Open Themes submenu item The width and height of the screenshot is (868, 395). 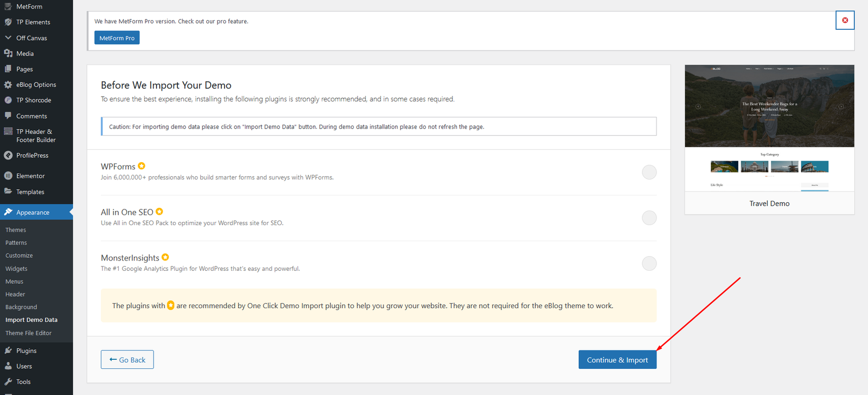(x=16, y=230)
